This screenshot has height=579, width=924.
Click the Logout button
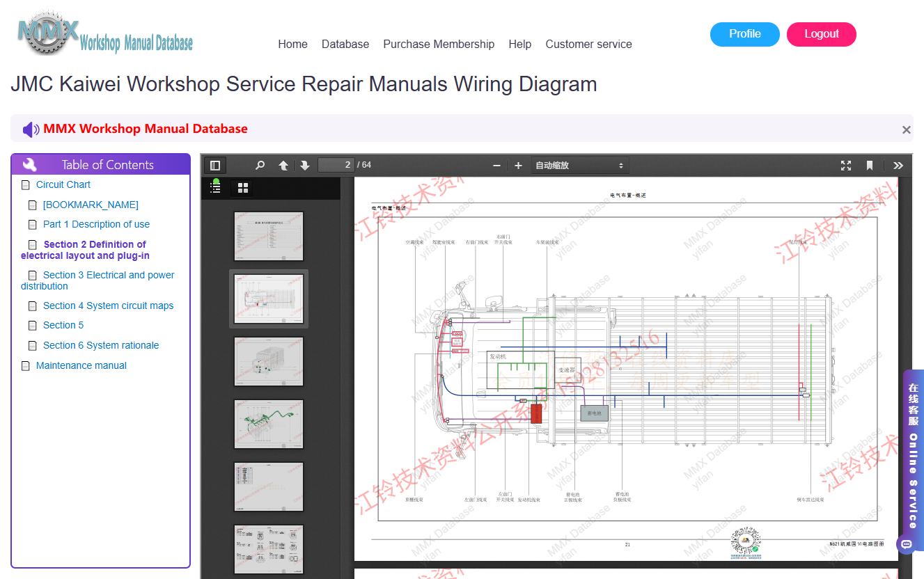pyautogui.click(x=822, y=34)
